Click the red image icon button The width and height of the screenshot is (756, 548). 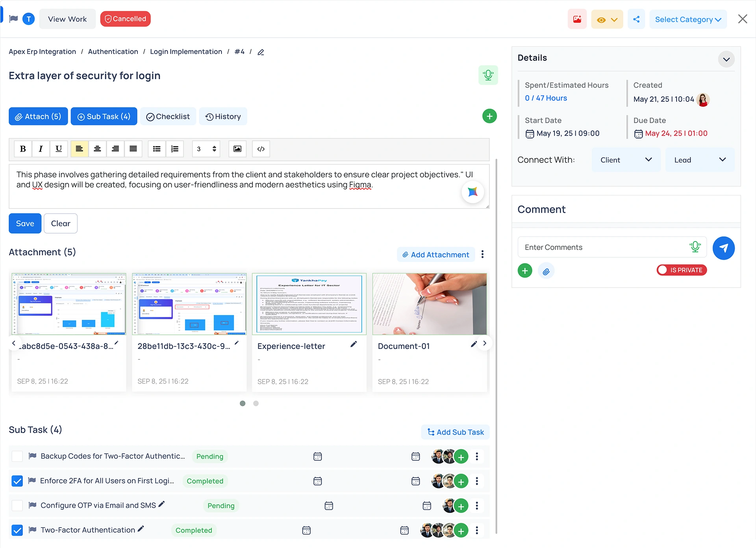pyautogui.click(x=577, y=19)
